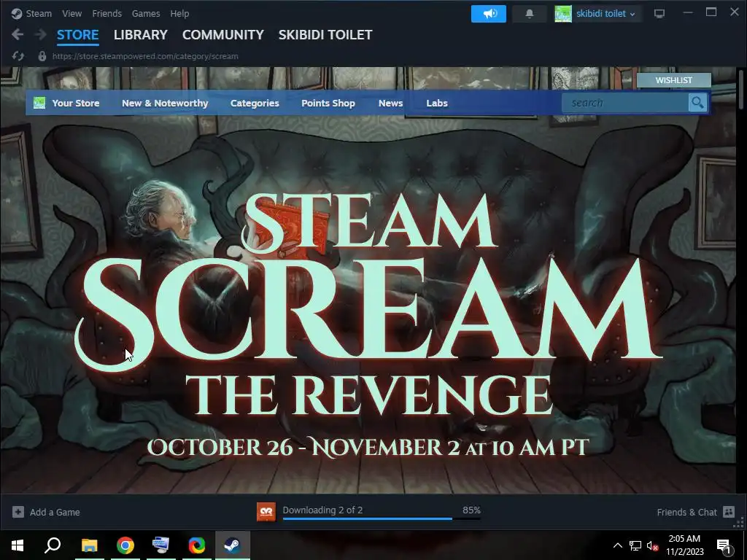The width and height of the screenshot is (747, 560).
Task: Click the downloading game's orange icon
Action: [266, 512]
